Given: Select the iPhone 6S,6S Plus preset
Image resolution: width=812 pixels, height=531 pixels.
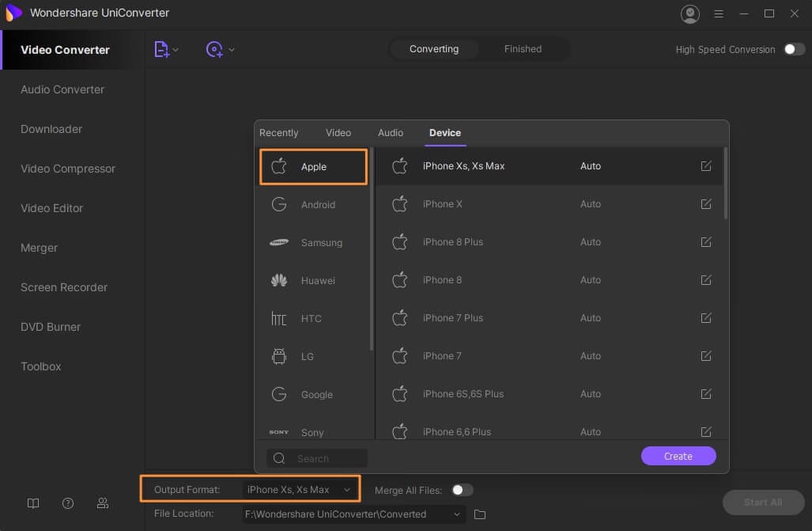Looking at the screenshot, I should click(549, 393).
